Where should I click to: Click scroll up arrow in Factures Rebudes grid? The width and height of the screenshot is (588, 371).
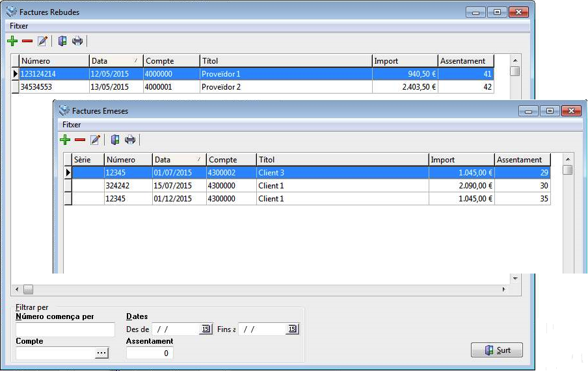515,60
